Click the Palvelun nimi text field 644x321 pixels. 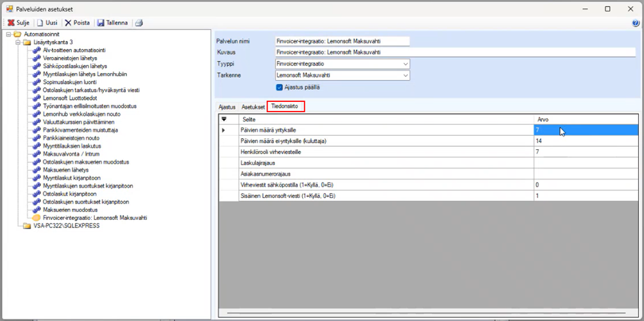(x=341, y=41)
